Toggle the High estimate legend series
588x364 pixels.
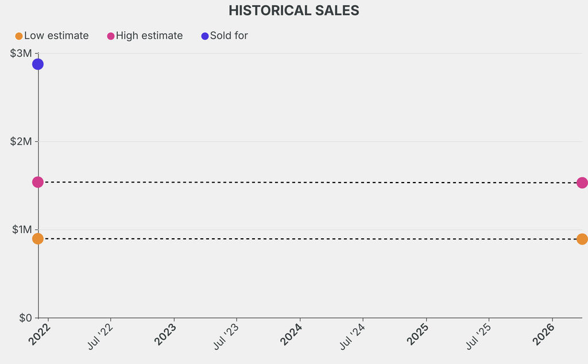(x=149, y=36)
